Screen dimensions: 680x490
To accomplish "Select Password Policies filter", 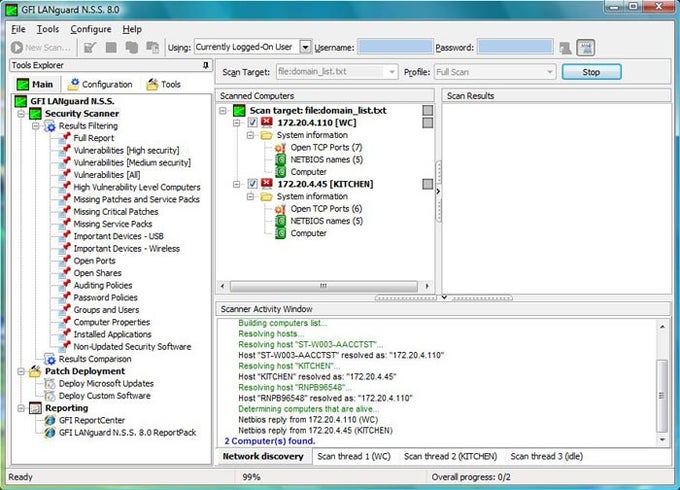I will (x=105, y=297).
